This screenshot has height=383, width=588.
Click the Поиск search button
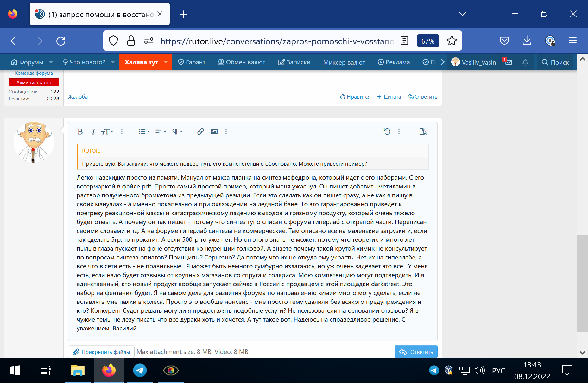(x=555, y=62)
